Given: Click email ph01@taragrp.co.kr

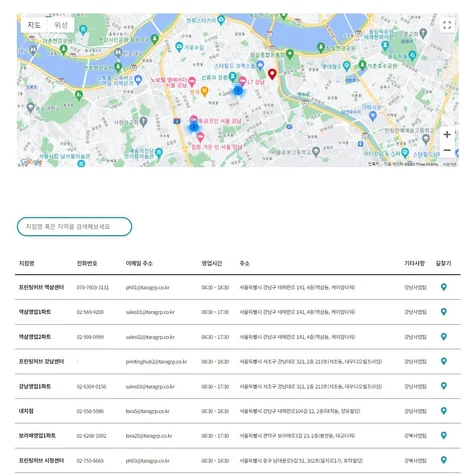Looking at the screenshot, I should click(x=148, y=287).
